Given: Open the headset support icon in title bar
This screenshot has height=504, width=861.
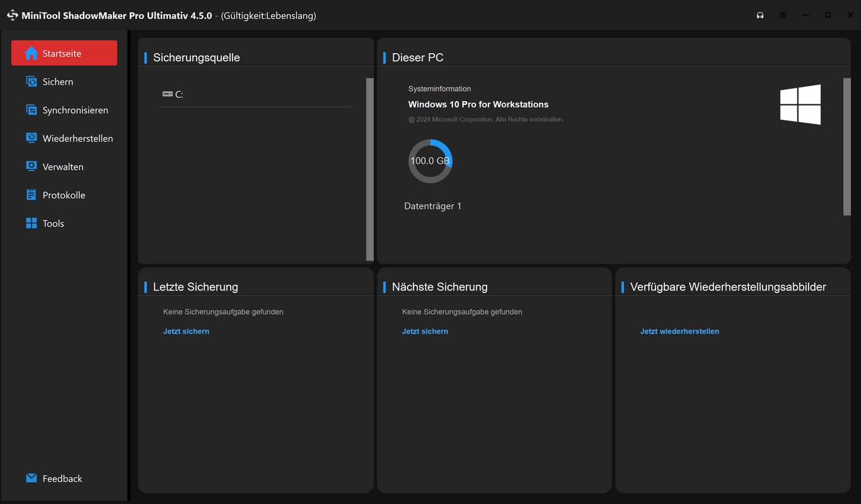Looking at the screenshot, I should pyautogui.click(x=760, y=15).
